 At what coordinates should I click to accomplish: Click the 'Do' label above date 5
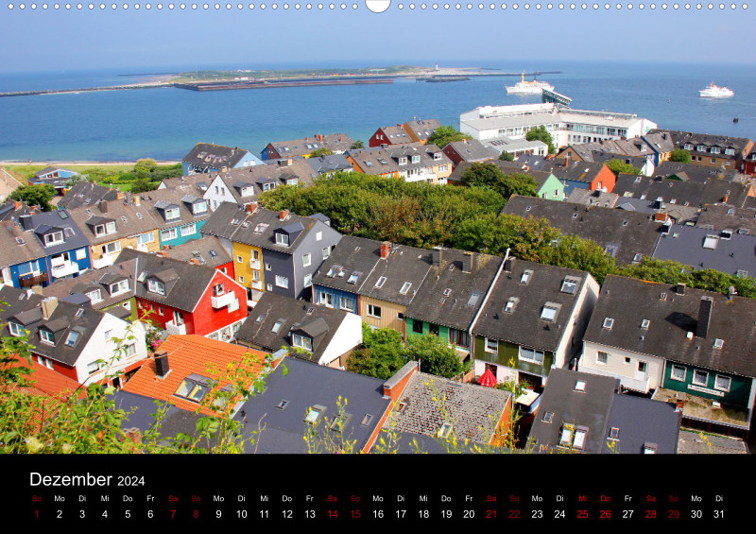click(x=128, y=498)
